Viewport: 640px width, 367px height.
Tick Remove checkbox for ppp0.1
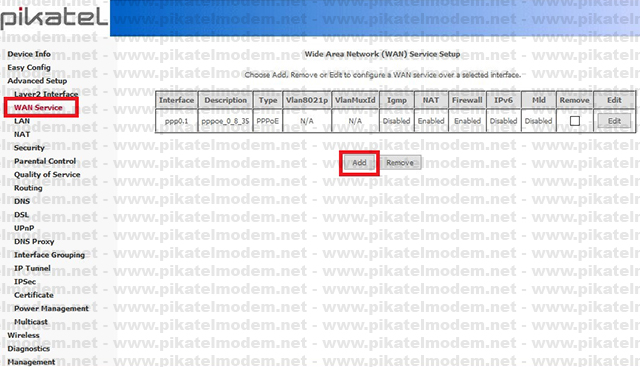(x=575, y=121)
